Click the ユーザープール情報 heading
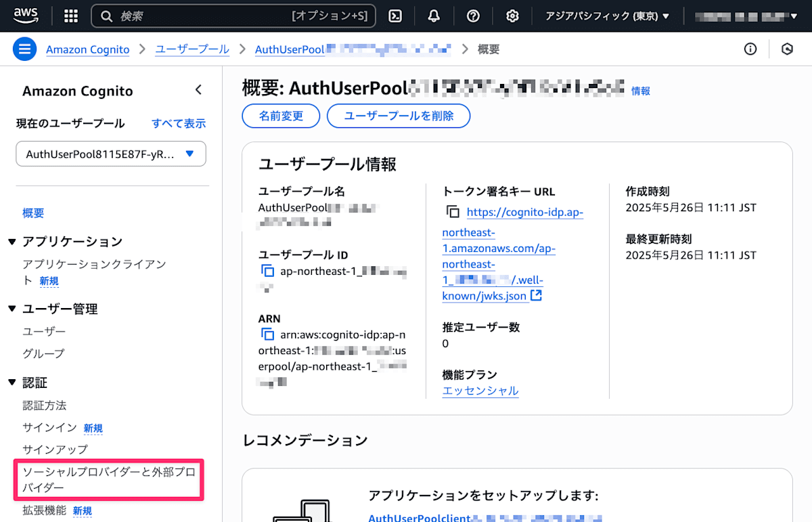The width and height of the screenshot is (812, 522). (328, 165)
